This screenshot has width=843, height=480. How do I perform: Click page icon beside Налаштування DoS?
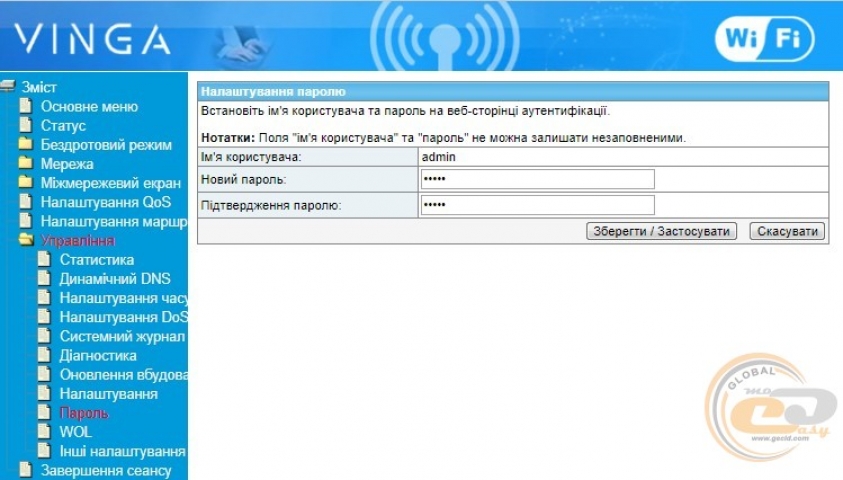(45, 317)
